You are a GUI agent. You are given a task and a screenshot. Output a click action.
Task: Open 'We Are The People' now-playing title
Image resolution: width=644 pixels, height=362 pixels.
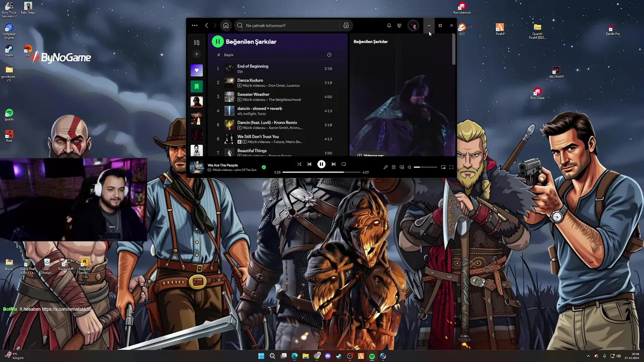tap(223, 165)
